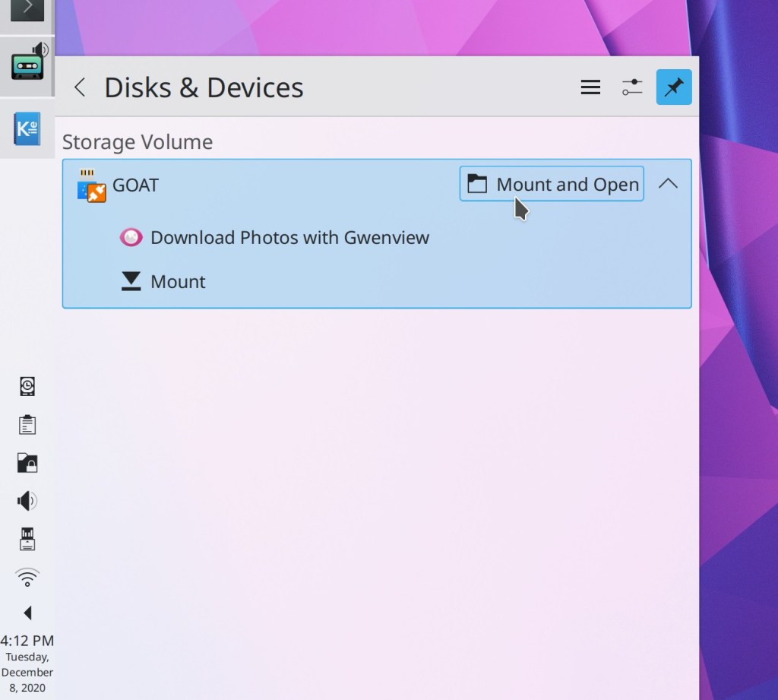Open the Vaults locked folder tray icon
Screen dimensions: 778x700
27,463
